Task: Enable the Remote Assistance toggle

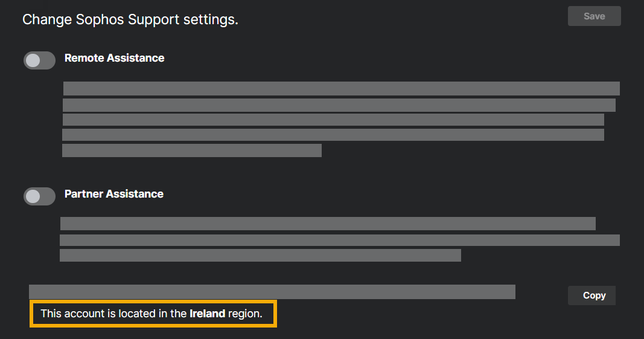Action: [x=39, y=60]
